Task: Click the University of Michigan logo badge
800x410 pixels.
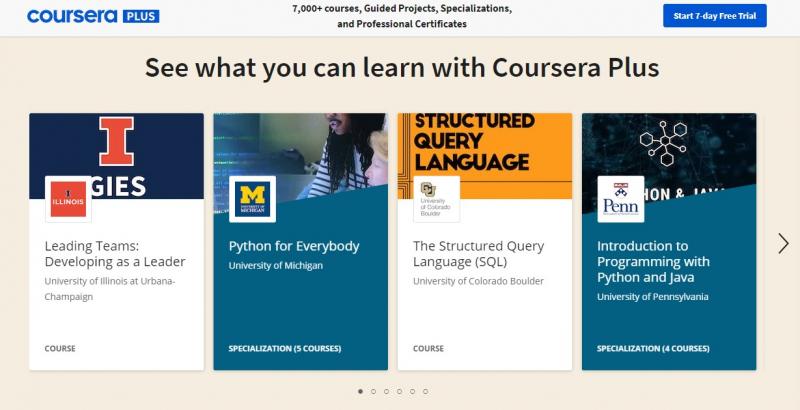Action: pos(253,199)
